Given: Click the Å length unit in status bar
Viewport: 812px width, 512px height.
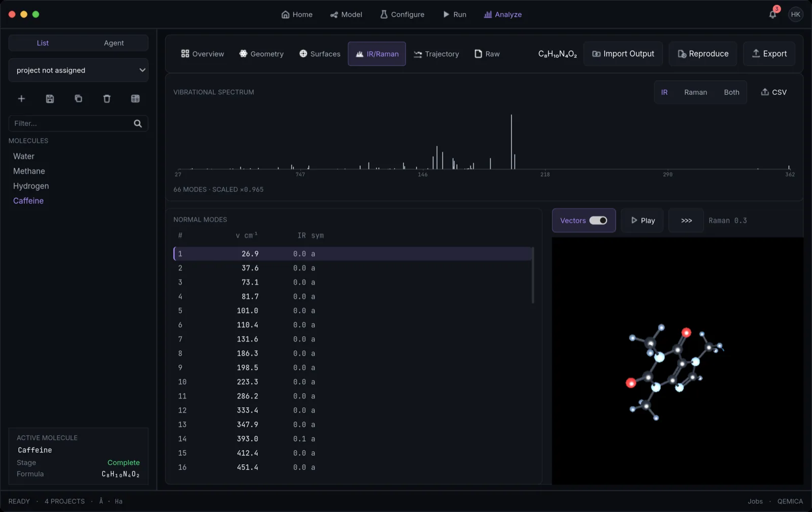Looking at the screenshot, I should 101,501.
